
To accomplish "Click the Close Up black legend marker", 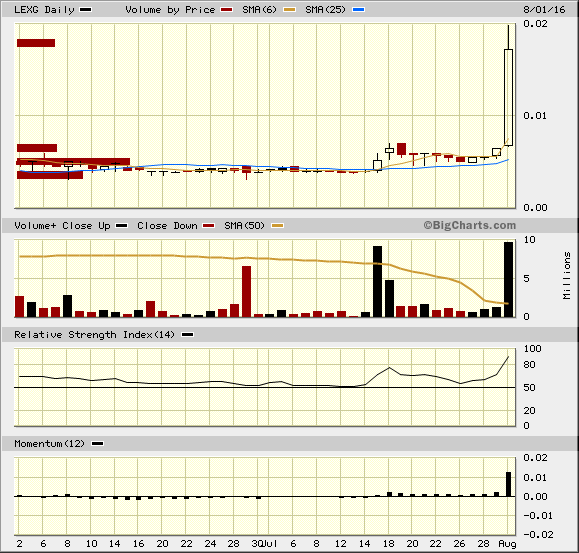I will 121,226.
